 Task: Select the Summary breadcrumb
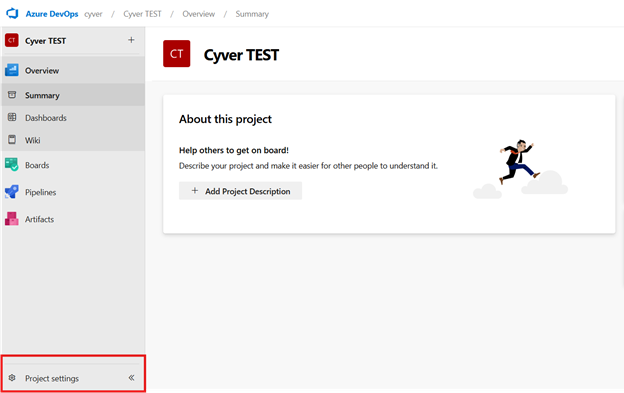click(252, 14)
